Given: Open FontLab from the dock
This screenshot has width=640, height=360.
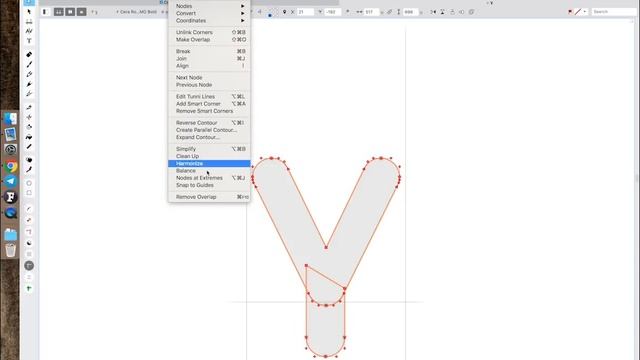Looking at the screenshot, I should click(11, 197).
